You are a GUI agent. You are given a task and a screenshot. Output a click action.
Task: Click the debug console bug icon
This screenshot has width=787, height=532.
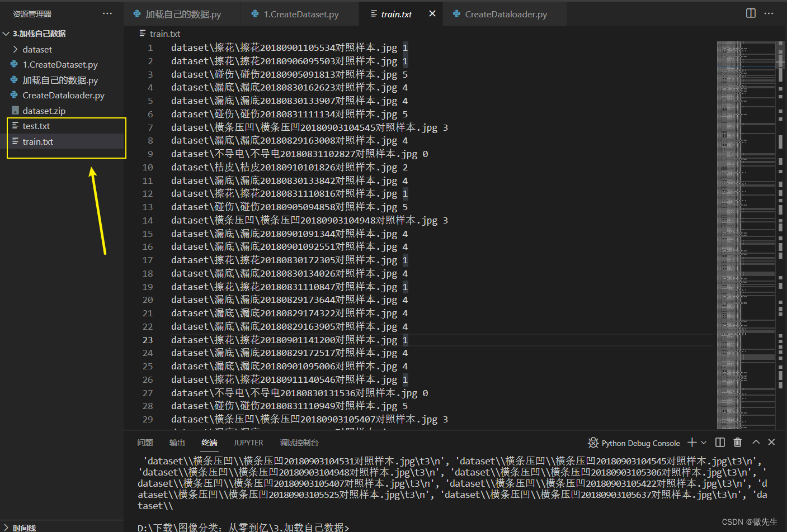593,443
